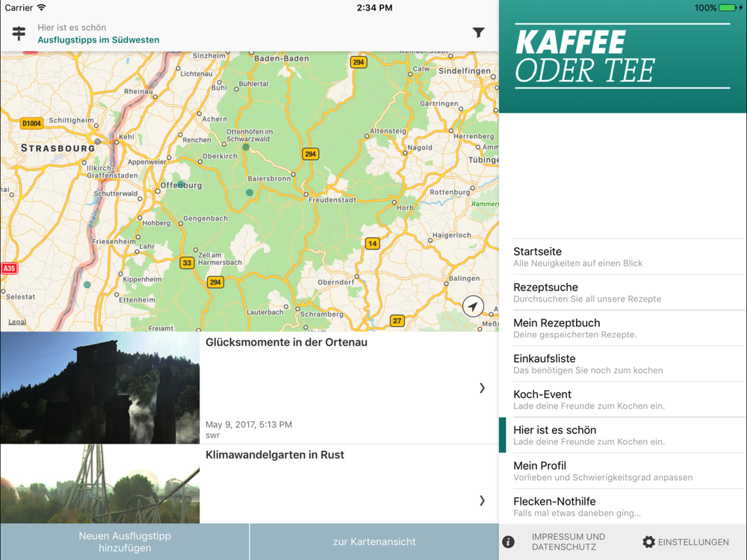
Task: Open Glücksmomente in der Ortenau chevron
Action: (482, 388)
